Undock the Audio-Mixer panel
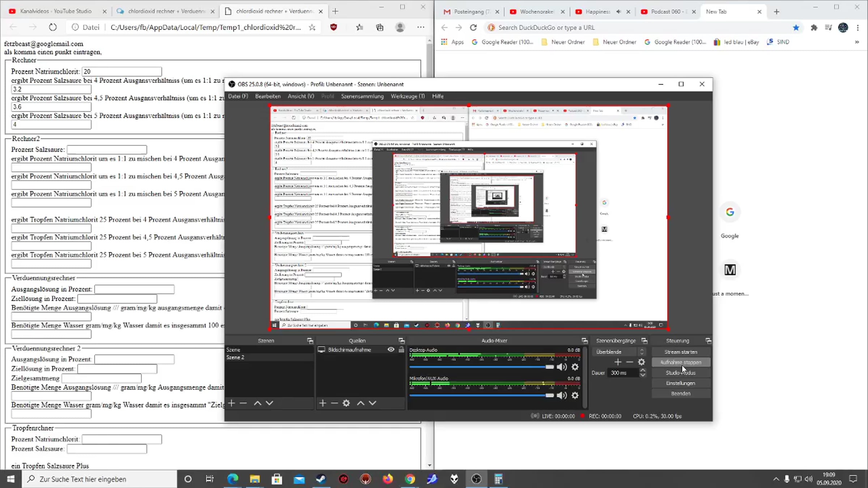This screenshot has height=488, width=868. click(x=584, y=341)
